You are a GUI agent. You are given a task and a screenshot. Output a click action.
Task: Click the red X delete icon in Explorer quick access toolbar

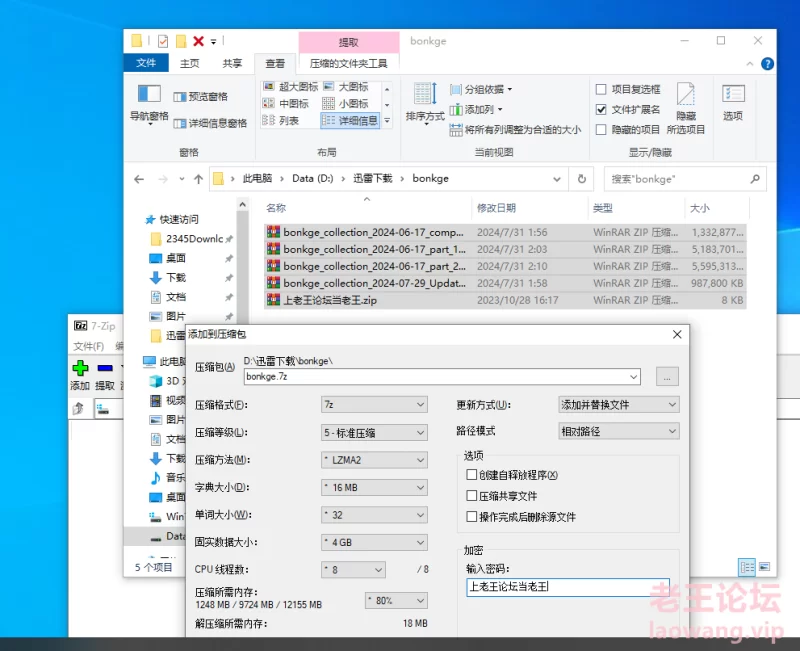tap(198, 41)
